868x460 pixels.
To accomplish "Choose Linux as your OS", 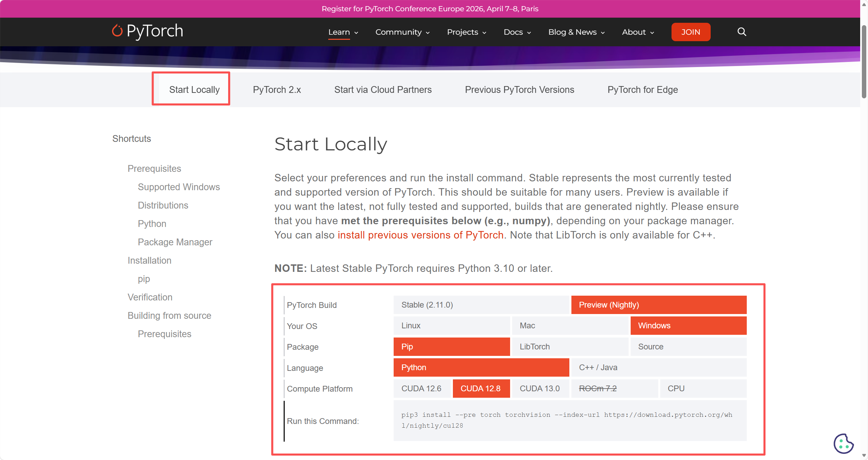I will click(x=451, y=326).
